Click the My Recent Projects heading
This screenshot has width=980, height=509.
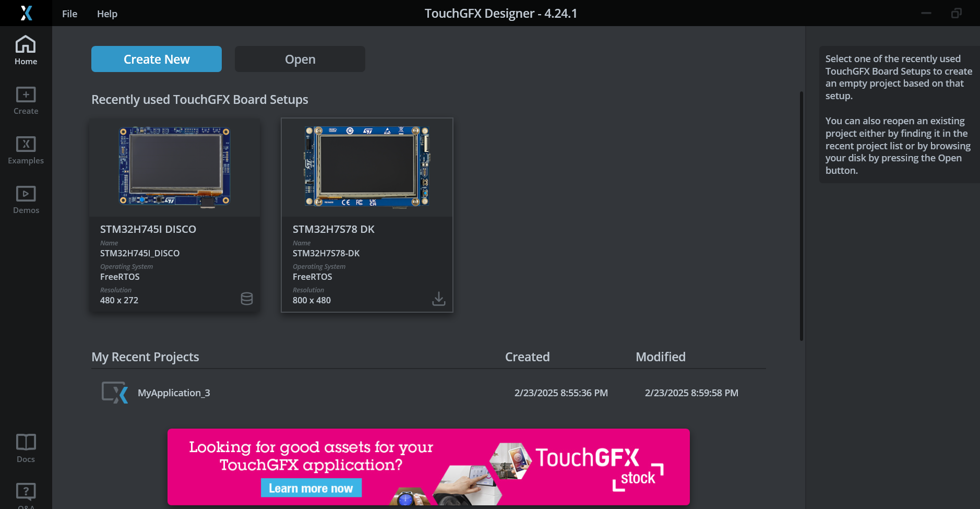[145, 357]
